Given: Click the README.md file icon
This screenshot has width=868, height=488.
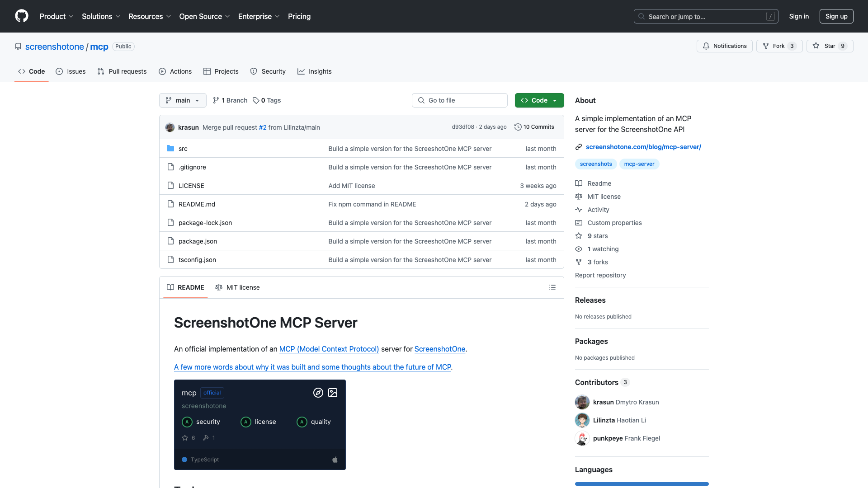Looking at the screenshot, I should click(x=170, y=204).
